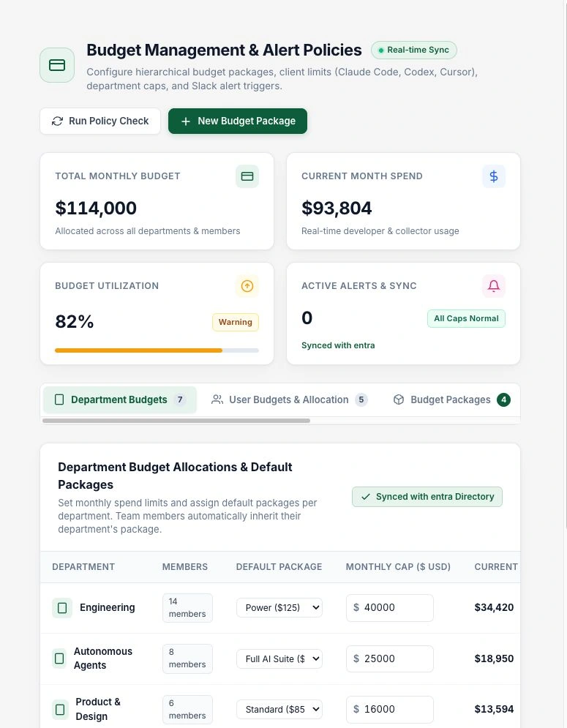The image size is (567, 728).
Task: Edit Autonomous Agents monthly cap field 25000
Action: tap(390, 658)
